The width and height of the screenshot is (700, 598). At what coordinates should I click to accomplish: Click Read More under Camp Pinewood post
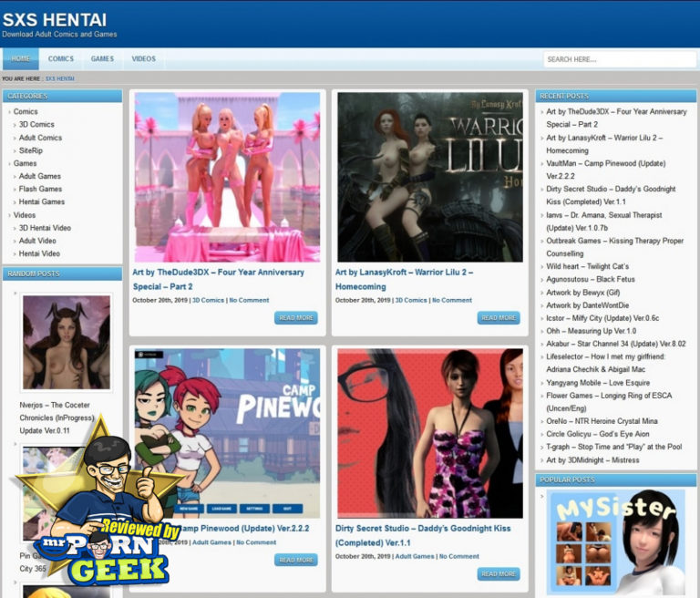click(295, 560)
